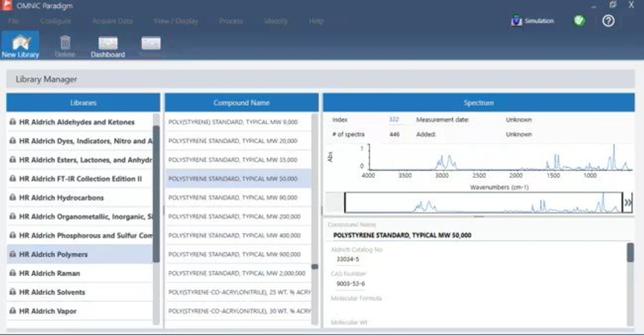Click lock icon beside HR Aldrich Phosphorous and Sulfur

tap(12, 235)
